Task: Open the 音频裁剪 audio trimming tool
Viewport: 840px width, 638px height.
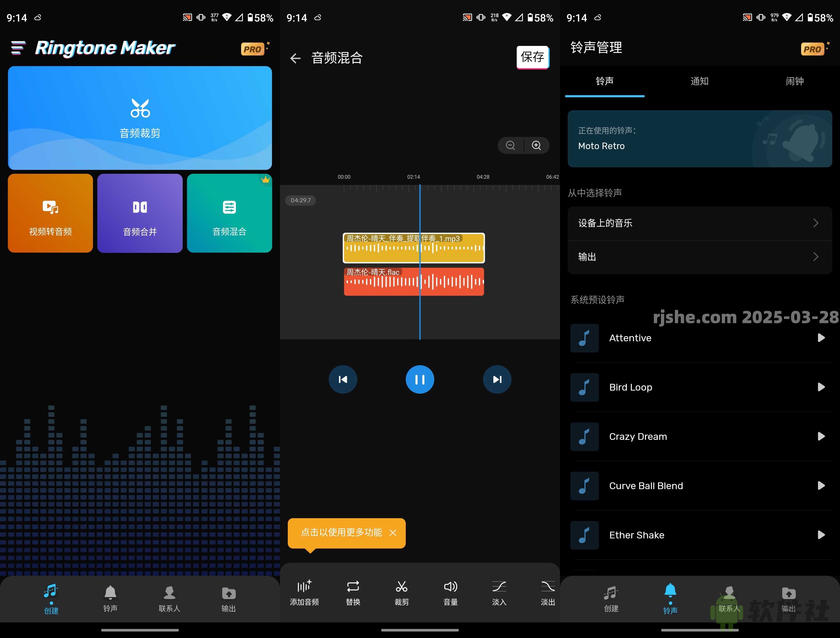Action: [140, 118]
